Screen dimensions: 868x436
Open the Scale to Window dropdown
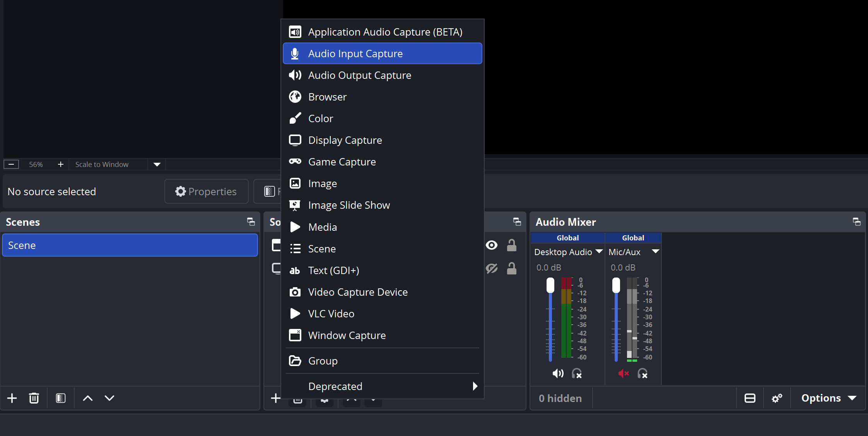click(x=157, y=164)
